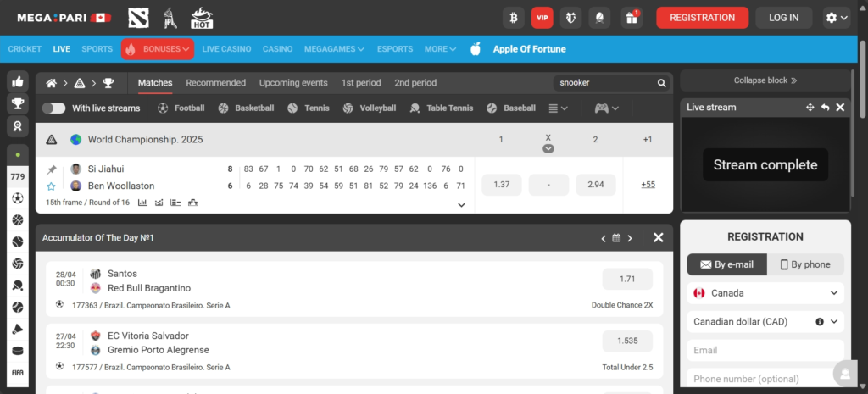Image resolution: width=868 pixels, height=394 pixels.
Task: Go to next accumulator with right arrow
Action: pyautogui.click(x=630, y=238)
